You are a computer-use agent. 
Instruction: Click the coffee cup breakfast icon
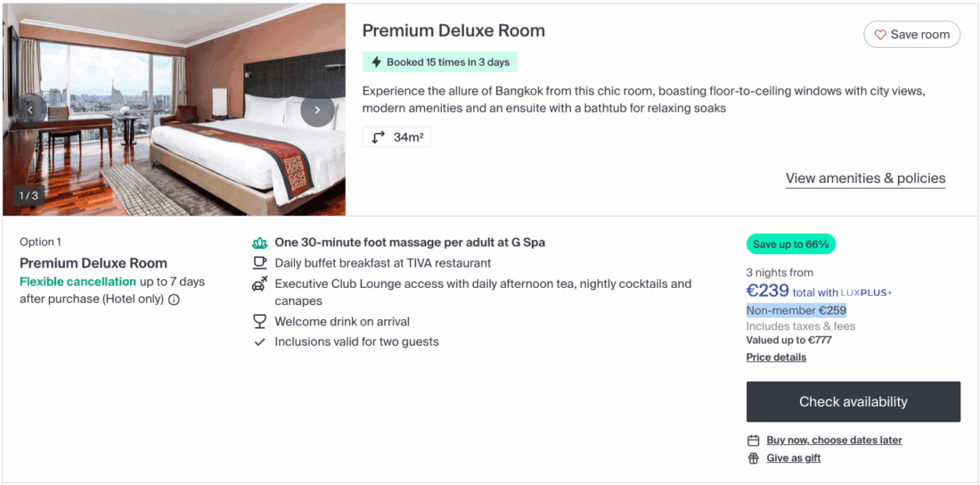tap(260, 263)
